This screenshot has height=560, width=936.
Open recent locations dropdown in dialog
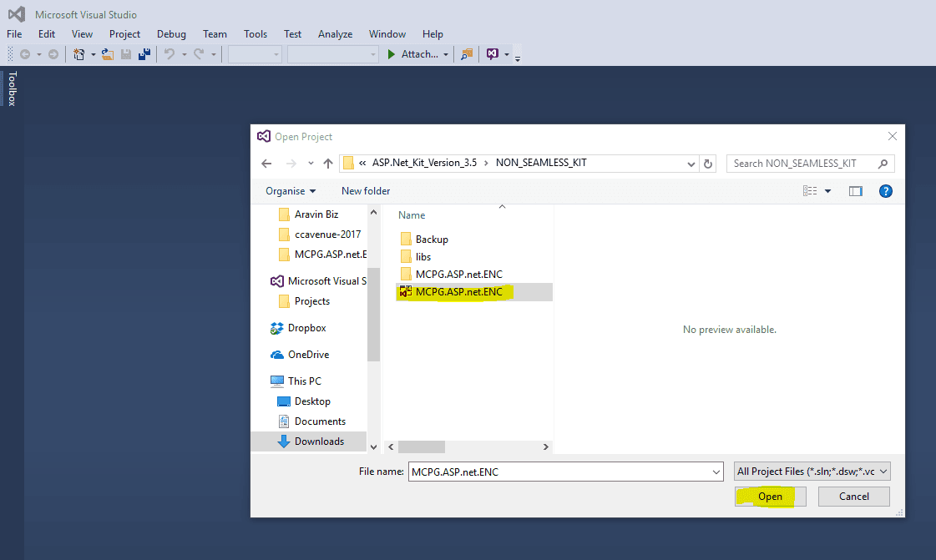coord(311,164)
